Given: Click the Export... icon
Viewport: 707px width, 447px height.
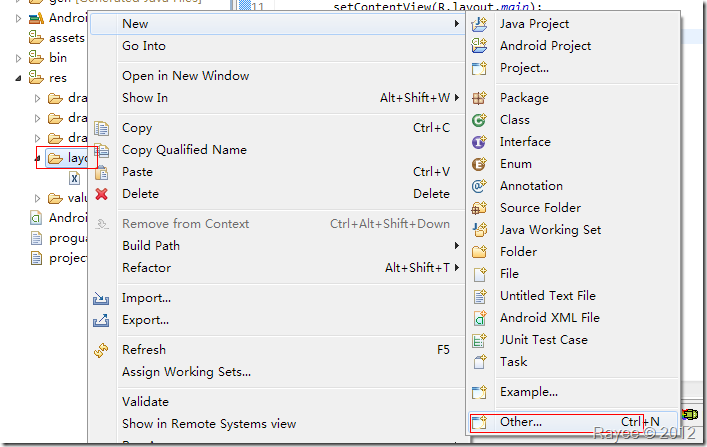Looking at the screenshot, I should [101, 320].
